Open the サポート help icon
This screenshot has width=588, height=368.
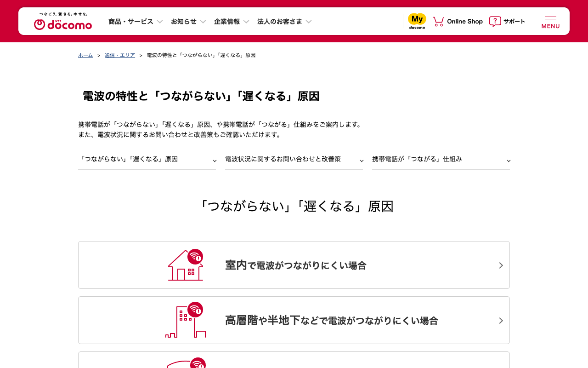pos(495,21)
